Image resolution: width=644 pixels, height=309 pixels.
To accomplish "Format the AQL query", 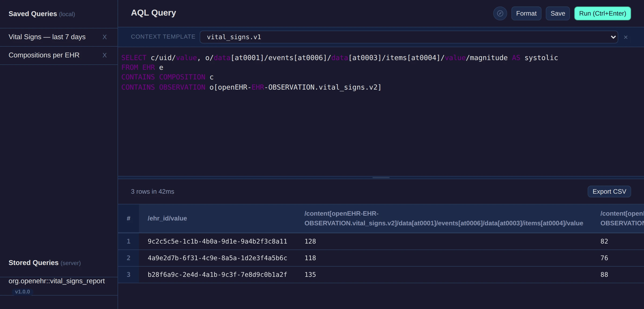I will tap(526, 13).
